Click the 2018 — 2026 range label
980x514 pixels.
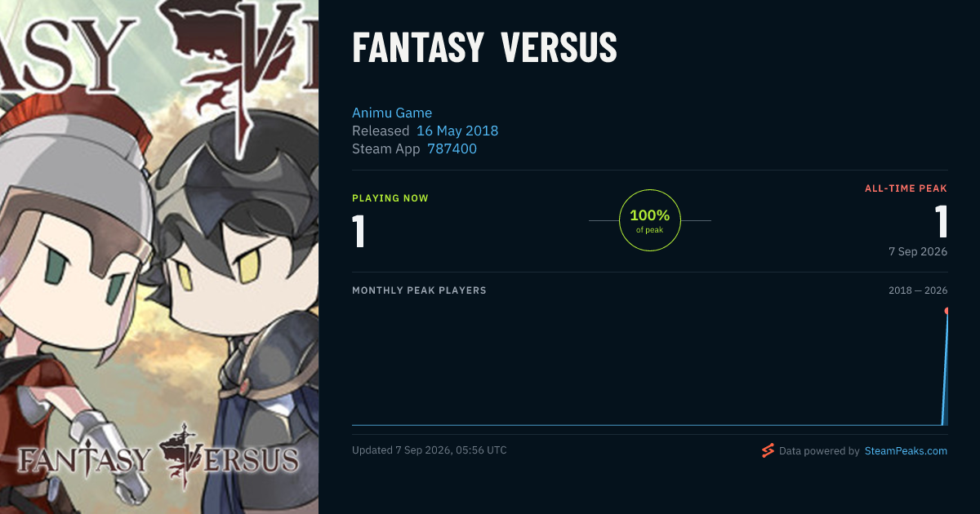coord(918,290)
